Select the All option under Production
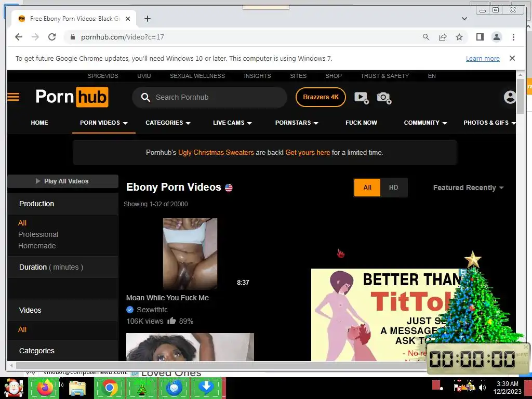Image resolution: width=532 pixels, height=399 pixels. [22, 223]
